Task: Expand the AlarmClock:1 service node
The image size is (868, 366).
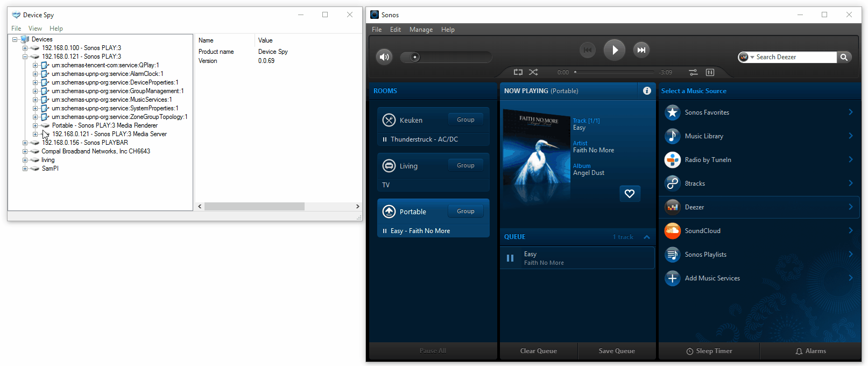Action: (x=35, y=74)
